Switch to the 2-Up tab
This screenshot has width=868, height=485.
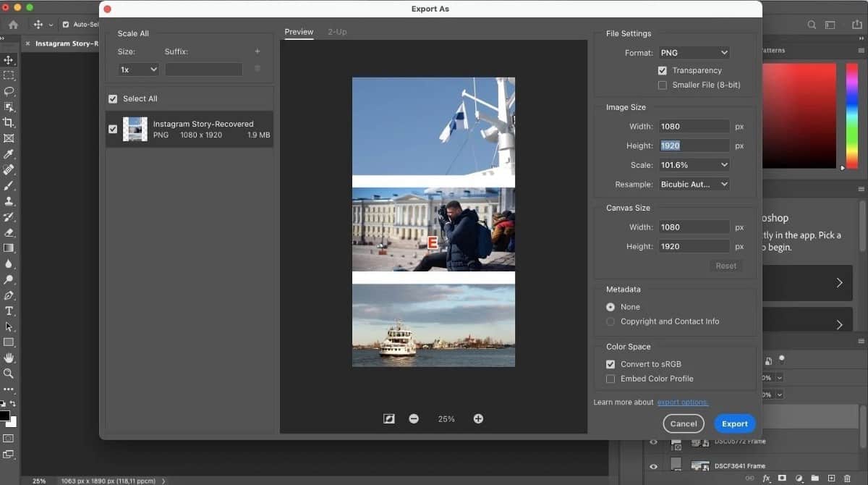(336, 32)
